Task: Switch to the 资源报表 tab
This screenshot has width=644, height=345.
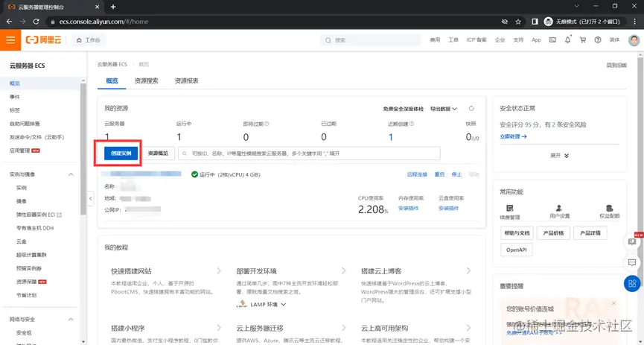Action: [186, 80]
